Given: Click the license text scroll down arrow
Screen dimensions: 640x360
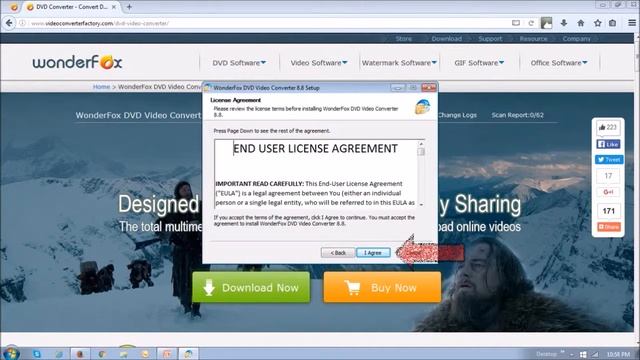Looking at the screenshot, I should (421, 204).
